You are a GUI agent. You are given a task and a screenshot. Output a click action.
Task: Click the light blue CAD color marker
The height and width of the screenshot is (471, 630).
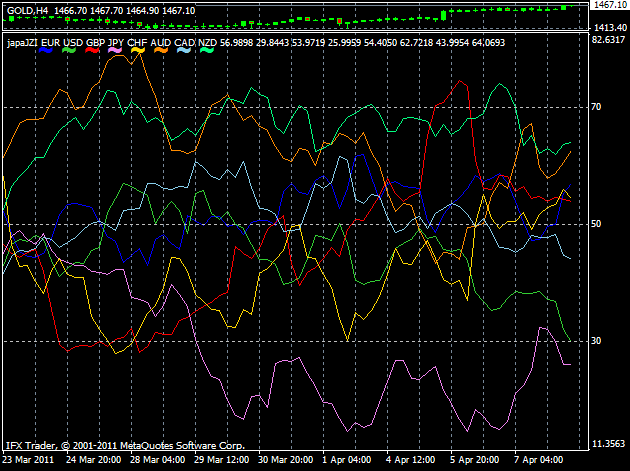(184, 50)
